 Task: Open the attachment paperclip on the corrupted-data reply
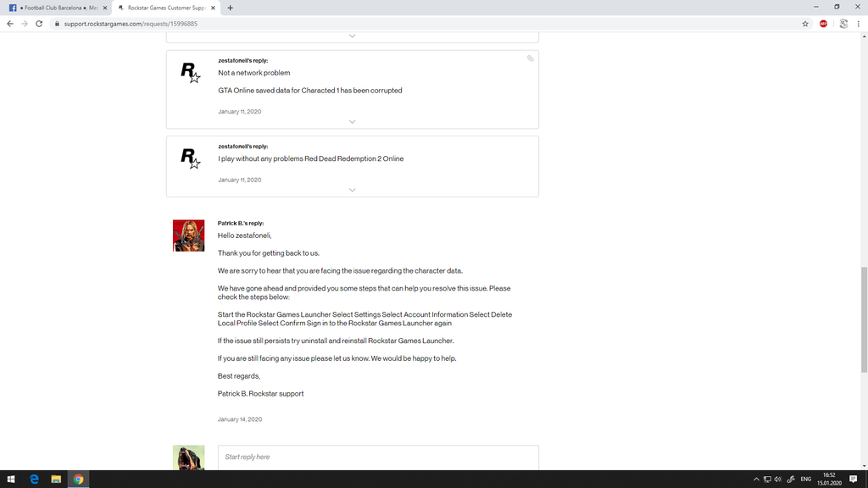tap(531, 58)
